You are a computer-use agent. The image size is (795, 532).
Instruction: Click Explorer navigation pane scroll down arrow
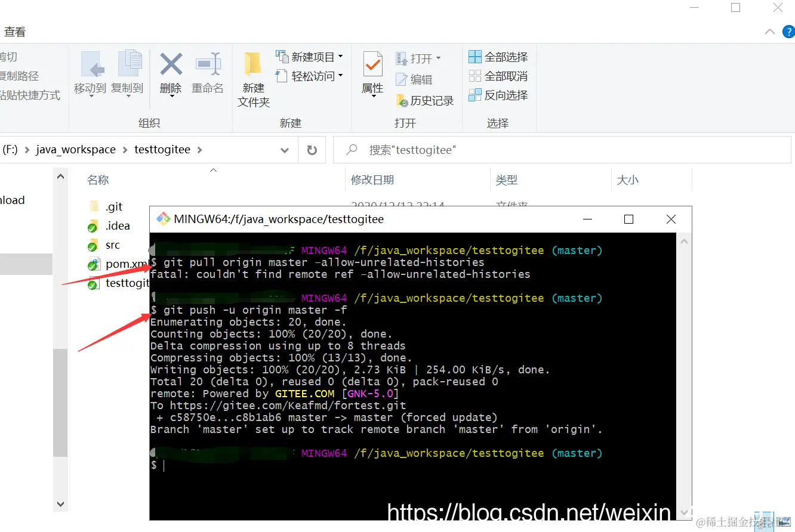click(60, 504)
